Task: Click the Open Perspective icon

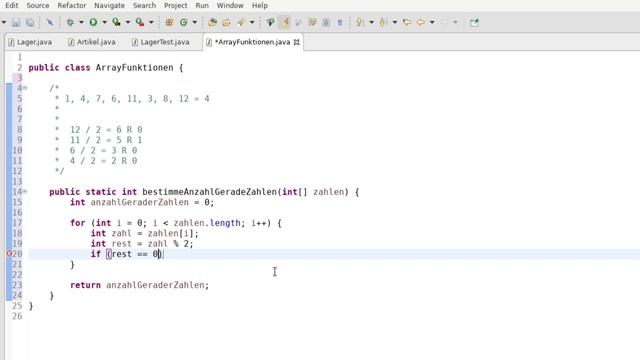Action: (x=474, y=22)
